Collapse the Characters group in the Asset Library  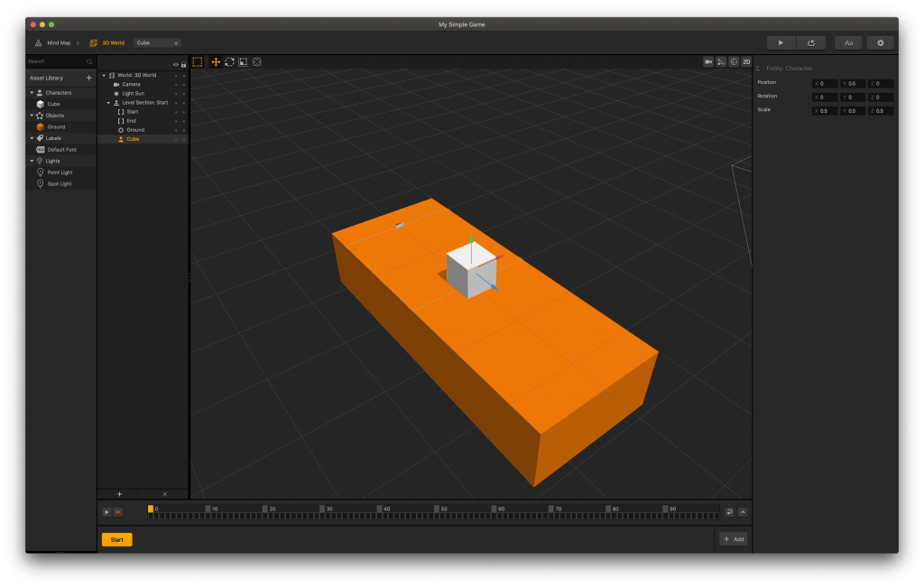(32, 92)
